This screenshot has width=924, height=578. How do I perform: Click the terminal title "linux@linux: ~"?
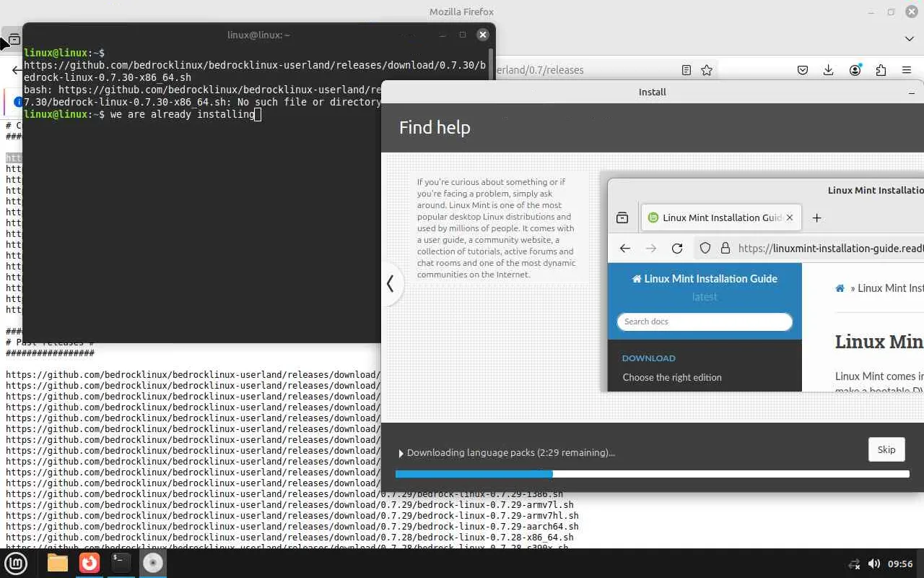pos(258,35)
